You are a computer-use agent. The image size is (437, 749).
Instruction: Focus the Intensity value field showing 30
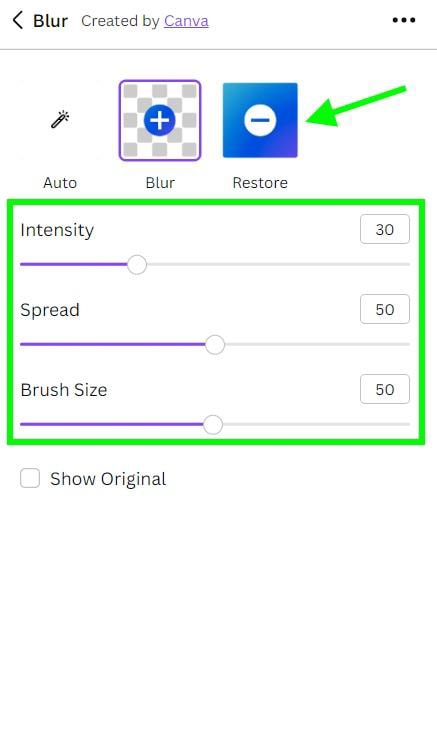(384, 229)
